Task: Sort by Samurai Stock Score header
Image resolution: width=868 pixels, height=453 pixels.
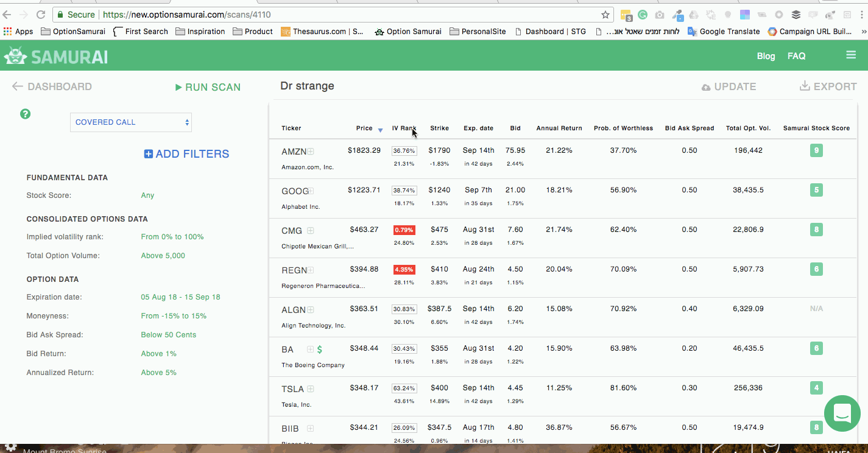Action: (816, 128)
